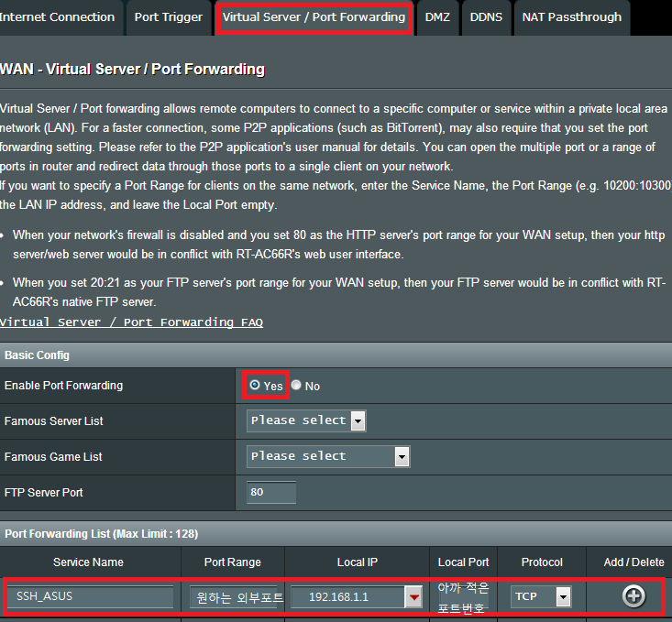Click the FTP Server Port field
This screenshot has height=622, width=672.
[271, 492]
